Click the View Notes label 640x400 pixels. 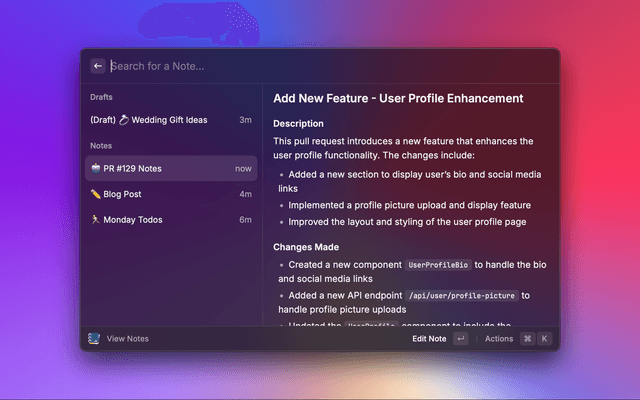coord(128,339)
